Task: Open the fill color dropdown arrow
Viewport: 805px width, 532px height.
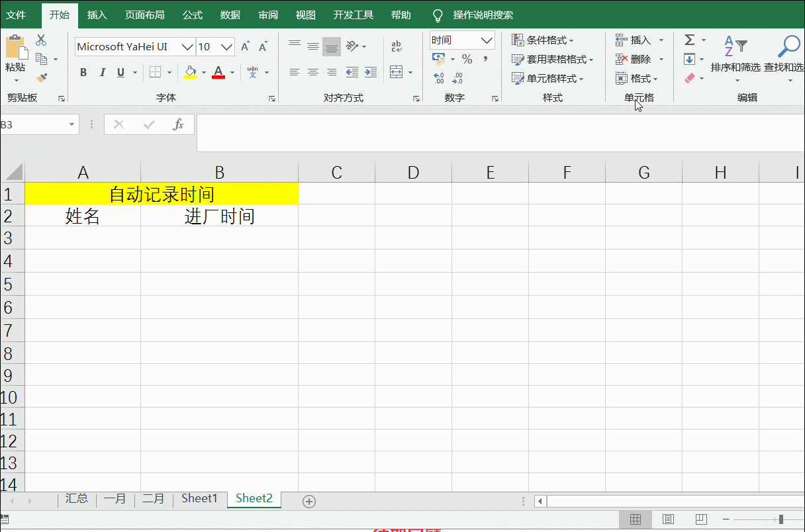Action: click(x=204, y=73)
